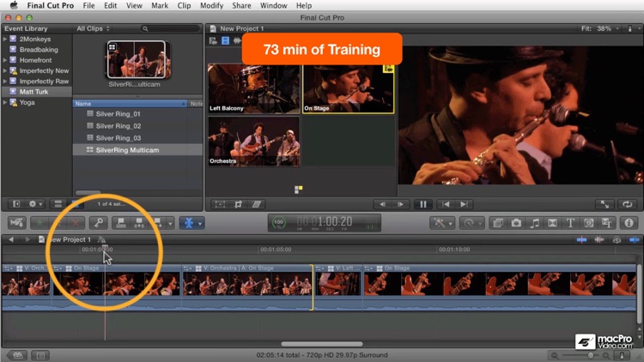Reject selection with the red X button

[x=76, y=223]
